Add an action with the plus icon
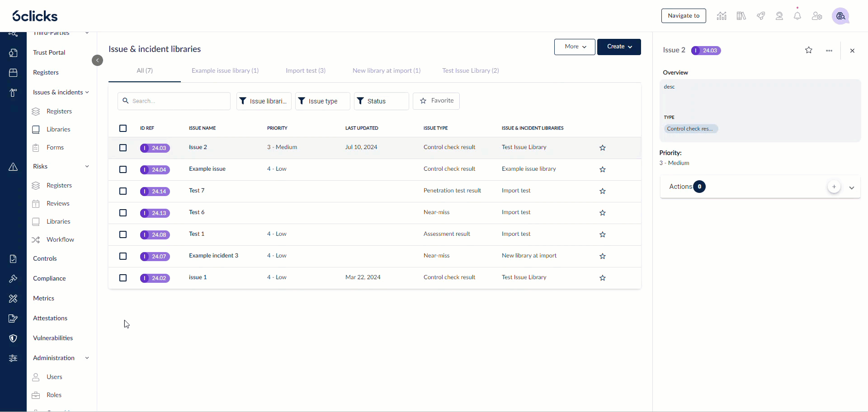868x412 pixels. pos(834,187)
